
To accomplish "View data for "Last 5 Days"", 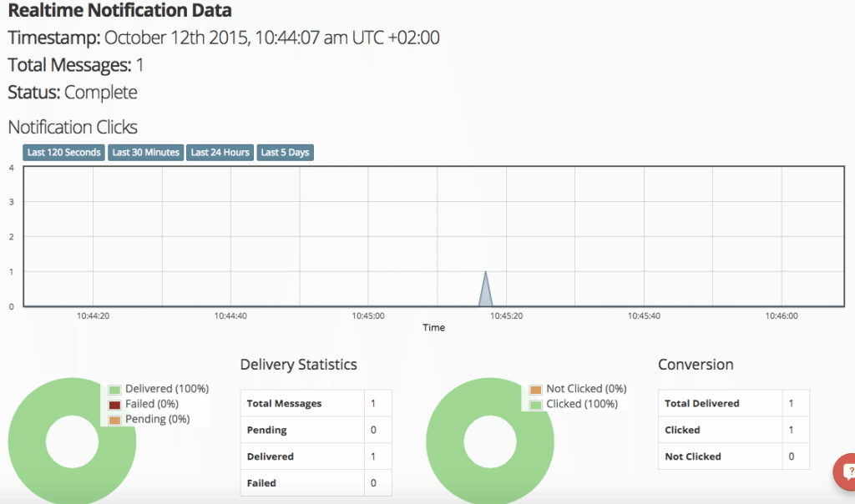I will pyautogui.click(x=285, y=152).
